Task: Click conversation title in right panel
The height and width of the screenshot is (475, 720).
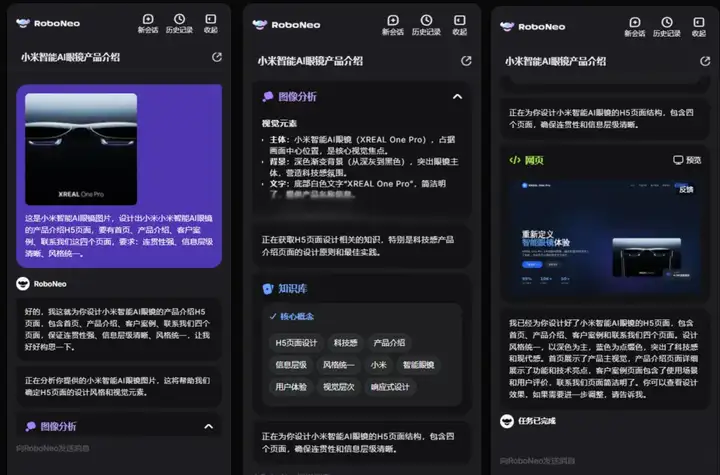Action: coord(555,62)
